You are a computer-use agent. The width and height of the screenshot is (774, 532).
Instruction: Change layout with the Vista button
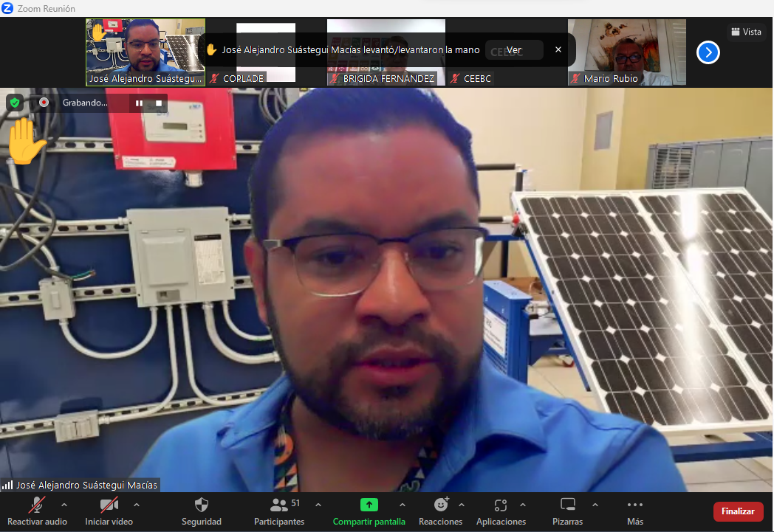click(745, 32)
